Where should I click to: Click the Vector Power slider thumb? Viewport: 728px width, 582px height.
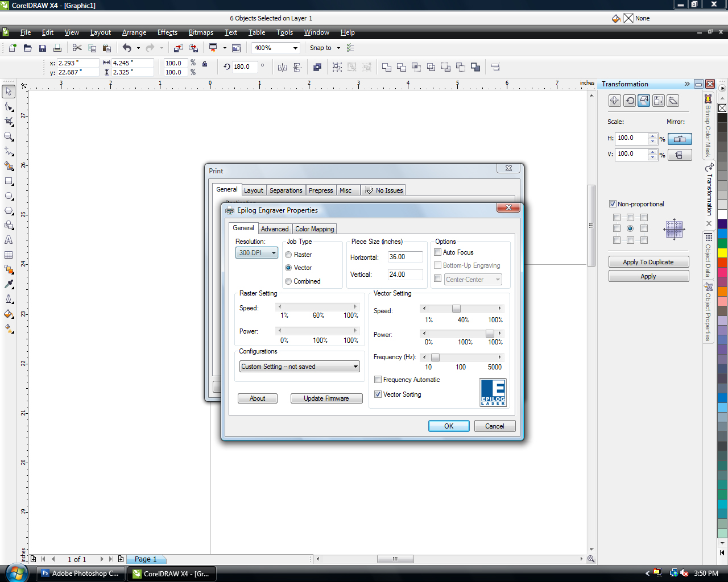tap(490, 334)
